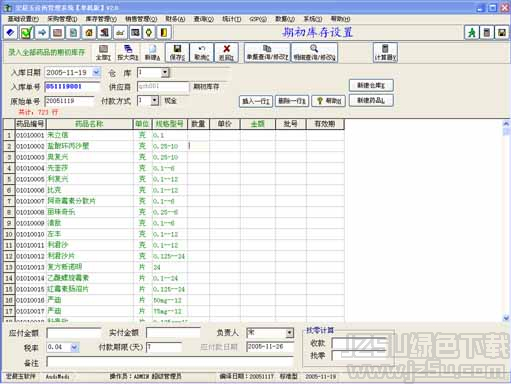Click the 单据查询/修改 icon button
This screenshot has width=511, height=384.
pyautogui.click(x=267, y=52)
